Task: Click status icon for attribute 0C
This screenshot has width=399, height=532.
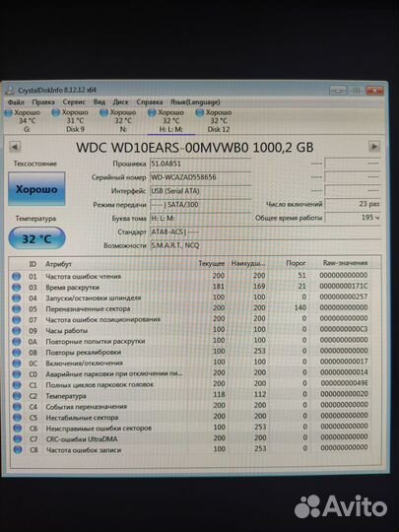Action: tap(17, 364)
